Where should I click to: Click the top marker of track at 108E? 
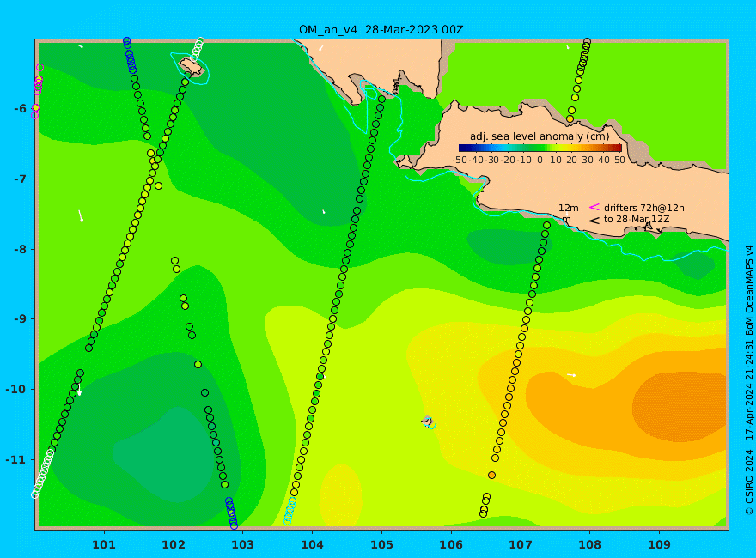tap(587, 42)
